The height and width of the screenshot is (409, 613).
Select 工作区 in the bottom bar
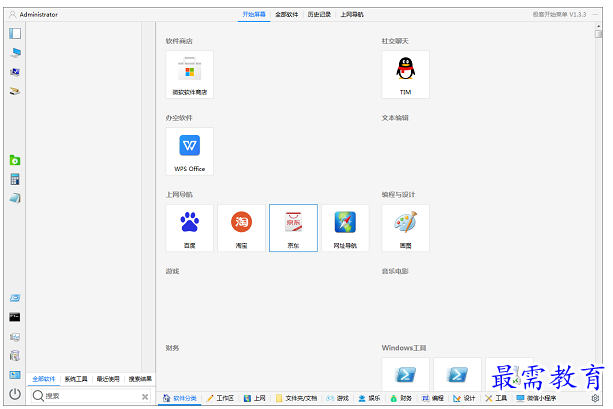(220, 398)
